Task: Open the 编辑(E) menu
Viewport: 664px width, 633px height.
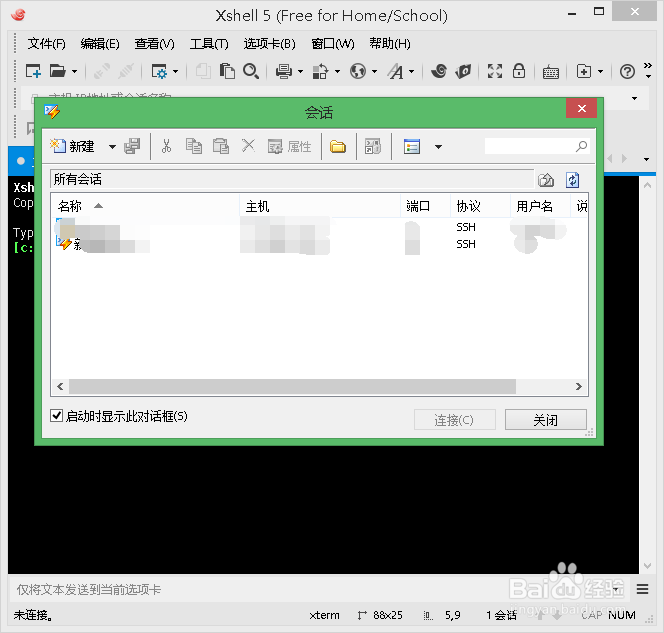Action: tap(100, 44)
